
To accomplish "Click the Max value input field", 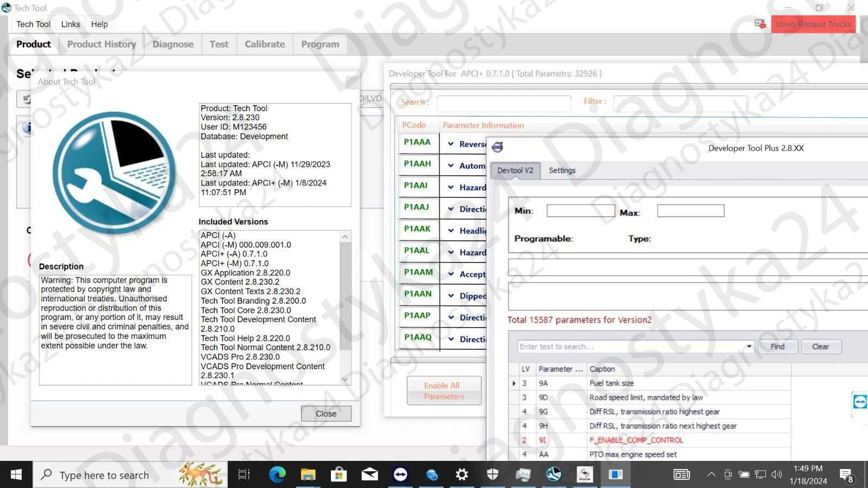I will pos(691,211).
